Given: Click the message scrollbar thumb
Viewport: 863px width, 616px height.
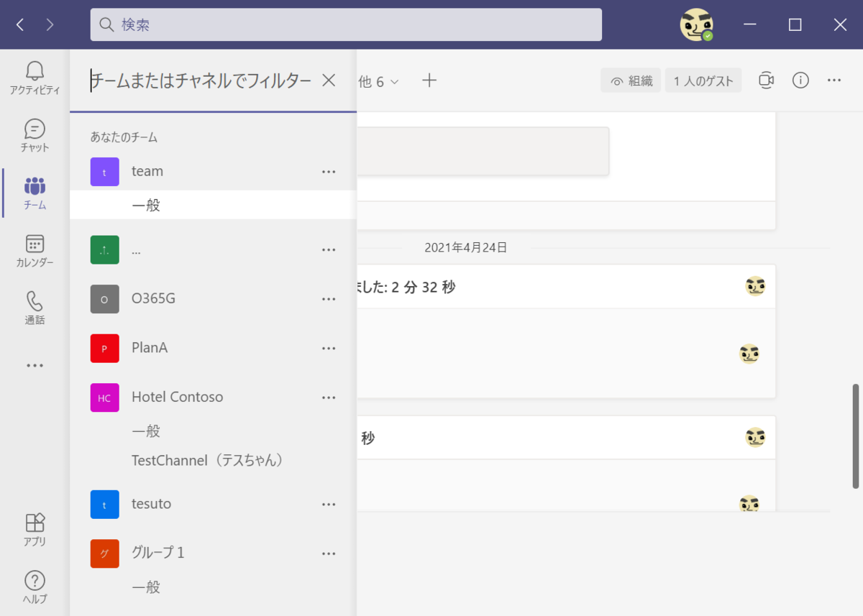Looking at the screenshot, I should [x=855, y=436].
